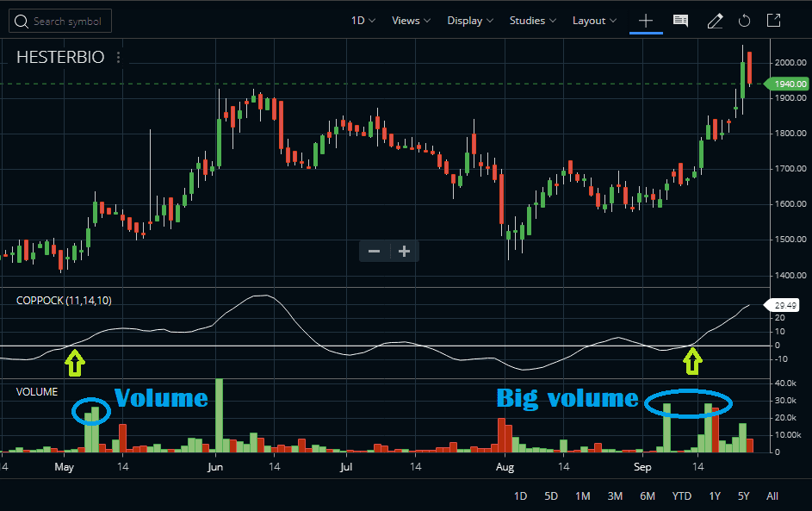812x511 pixels.
Task: Click the 40.0k volume axis label
Action: coord(785,383)
